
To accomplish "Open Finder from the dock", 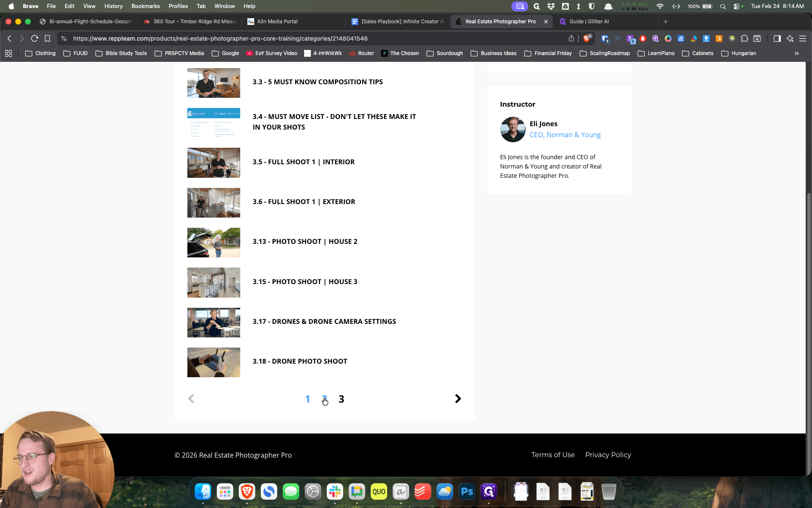I will point(203,491).
